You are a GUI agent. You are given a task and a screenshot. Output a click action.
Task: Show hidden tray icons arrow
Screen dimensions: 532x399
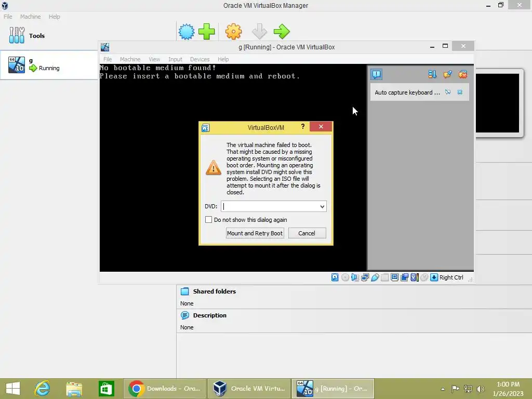(443, 389)
